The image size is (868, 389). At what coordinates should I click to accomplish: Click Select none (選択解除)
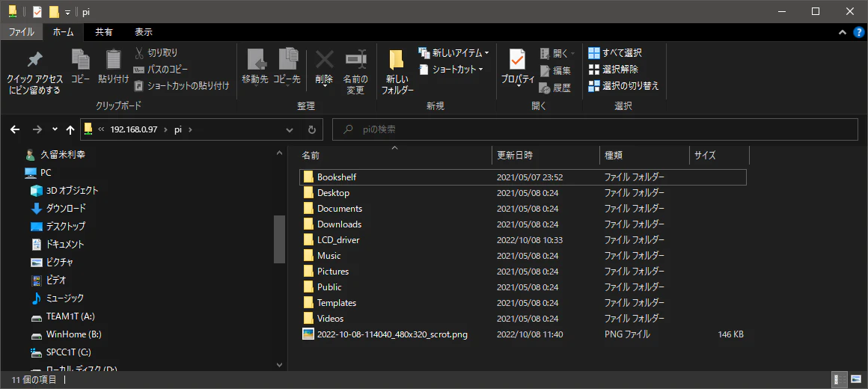pyautogui.click(x=614, y=70)
